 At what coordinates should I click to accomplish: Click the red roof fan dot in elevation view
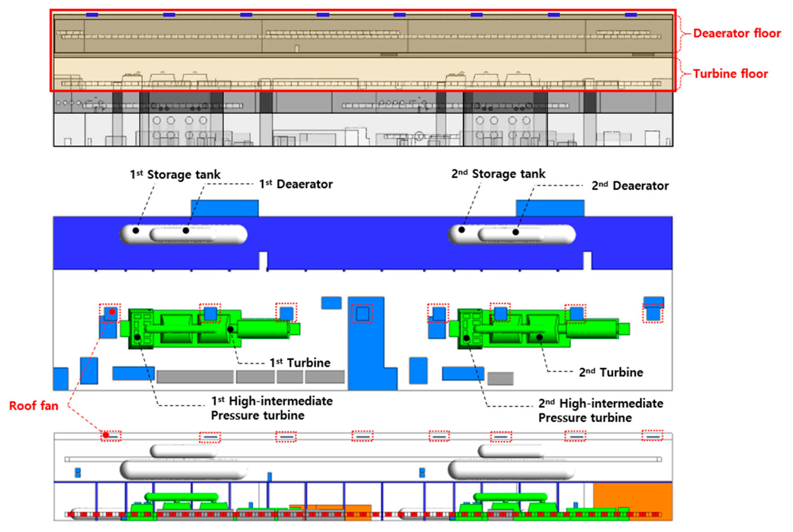click(x=106, y=435)
